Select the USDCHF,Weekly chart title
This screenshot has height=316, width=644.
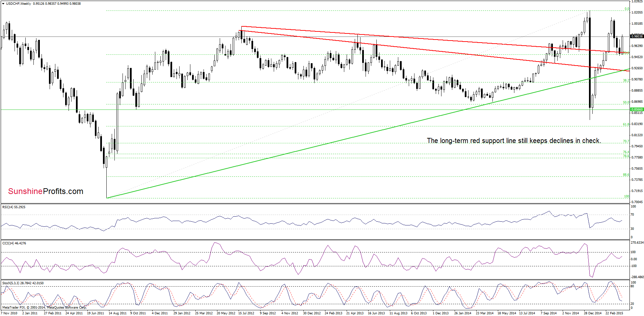[19, 3]
